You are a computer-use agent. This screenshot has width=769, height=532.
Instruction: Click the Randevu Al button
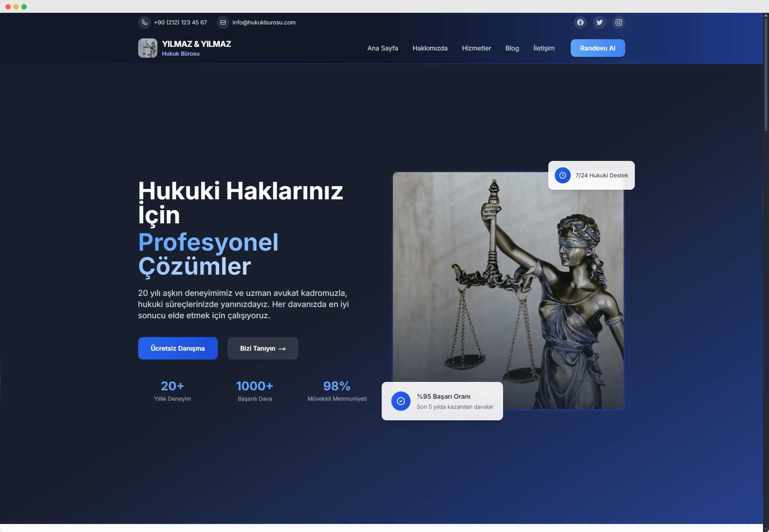[x=598, y=48]
